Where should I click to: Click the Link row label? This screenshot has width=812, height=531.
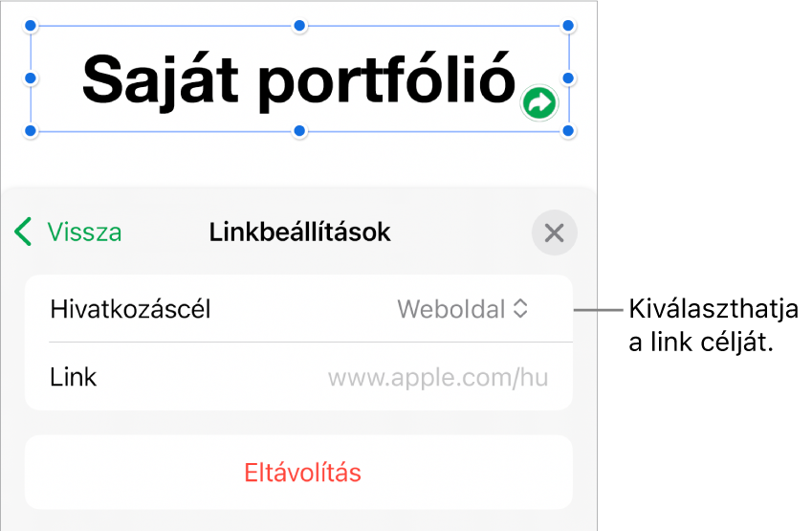(x=73, y=377)
